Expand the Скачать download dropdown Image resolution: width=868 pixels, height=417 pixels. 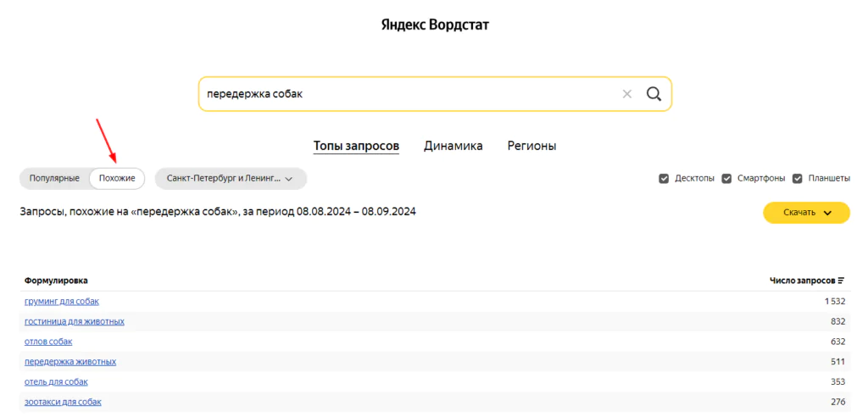pos(807,213)
